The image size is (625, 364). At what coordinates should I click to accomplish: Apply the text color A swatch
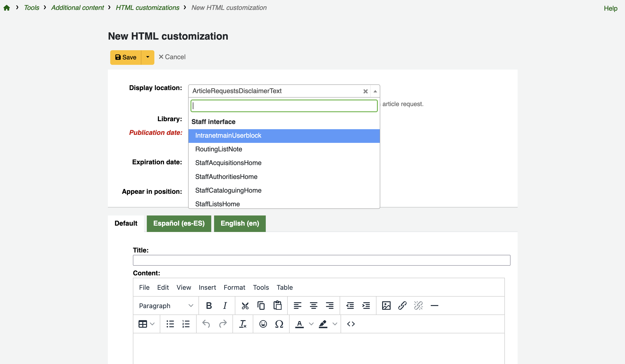pos(299,324)
